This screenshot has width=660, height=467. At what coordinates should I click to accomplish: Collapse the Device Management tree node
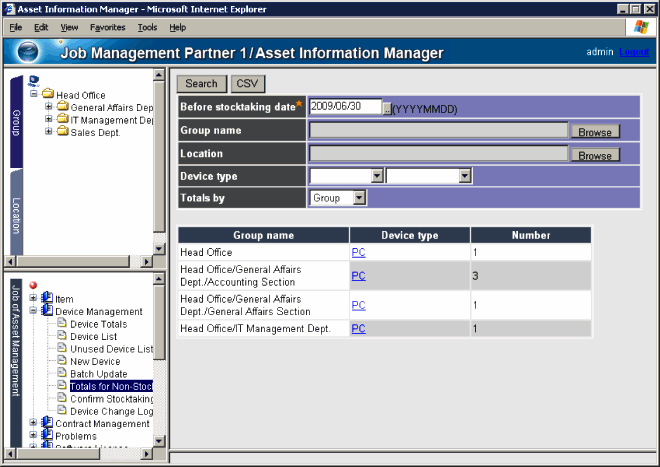34,311
